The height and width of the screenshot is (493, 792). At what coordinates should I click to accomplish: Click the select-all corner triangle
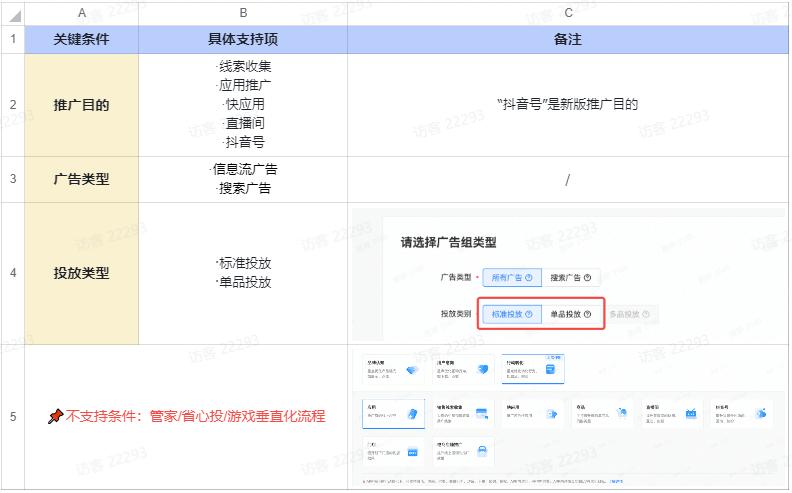click(15, 16)
